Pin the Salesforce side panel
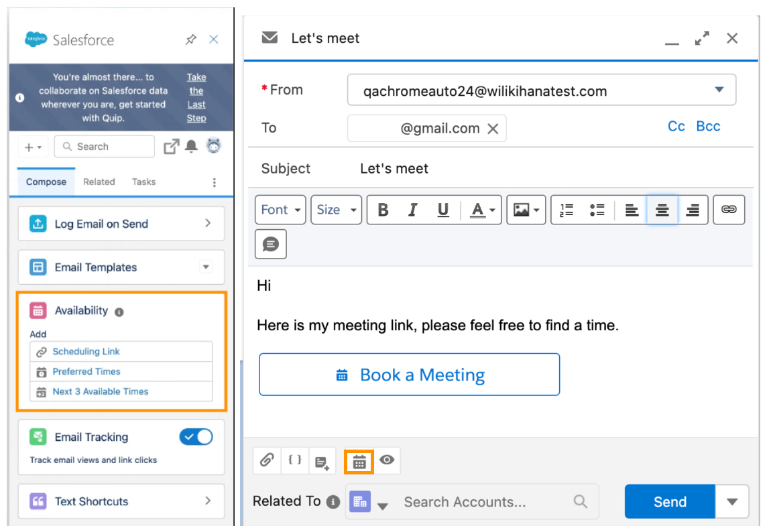Screen dimensions: 775x532 coord(191,40)
